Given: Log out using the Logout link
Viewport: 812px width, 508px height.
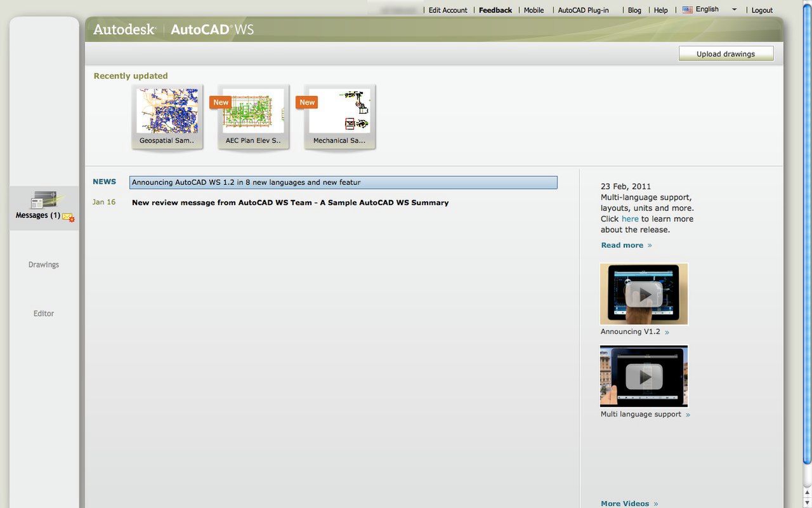Looking at the screenshot, I should tap(762, 10).
